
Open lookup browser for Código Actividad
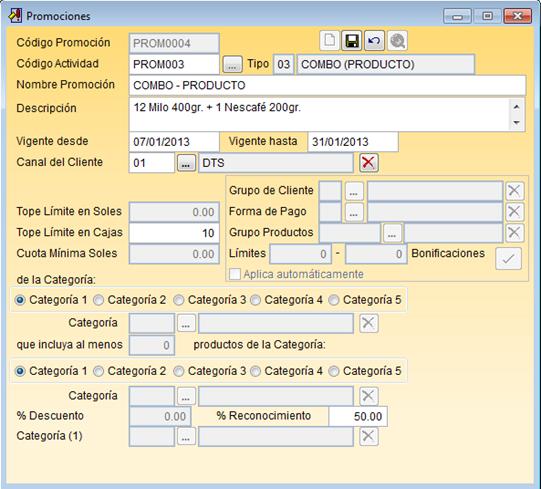pyautogui.click(x=232, y=64)
